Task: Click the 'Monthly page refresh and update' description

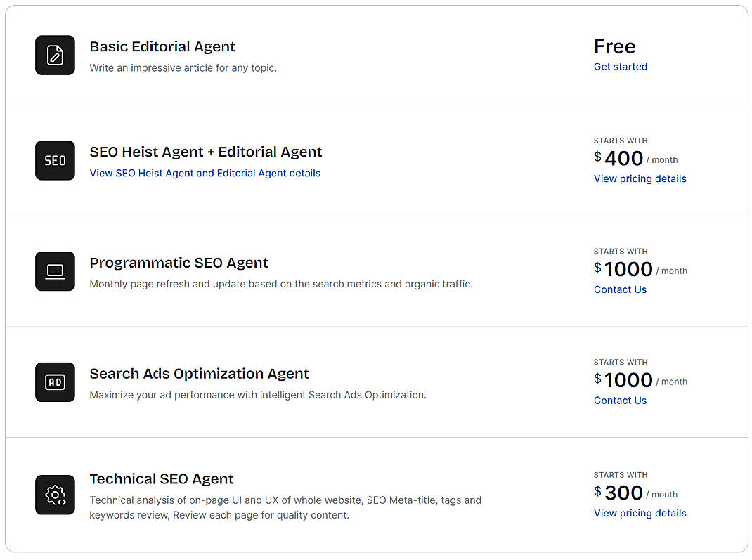Action: [x=281, y=284]
